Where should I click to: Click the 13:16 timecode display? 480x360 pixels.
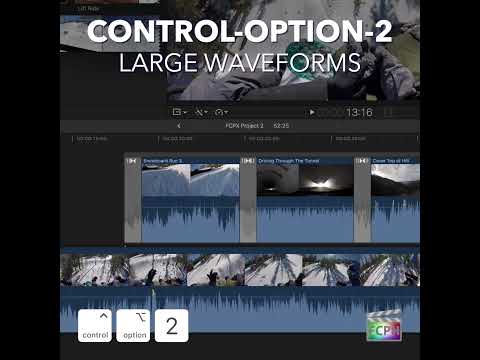(x=359, y=112)
